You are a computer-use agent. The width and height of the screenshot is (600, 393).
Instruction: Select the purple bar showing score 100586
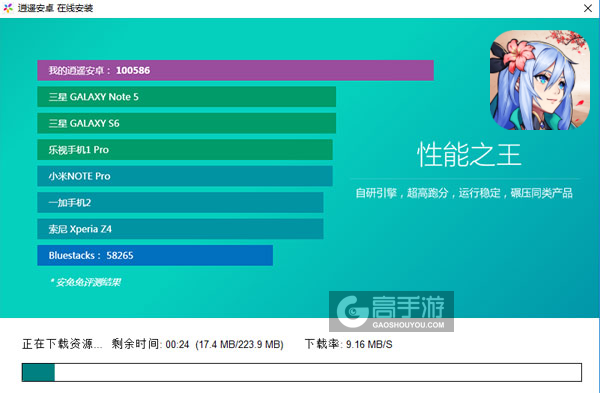(x=235, y=70)
